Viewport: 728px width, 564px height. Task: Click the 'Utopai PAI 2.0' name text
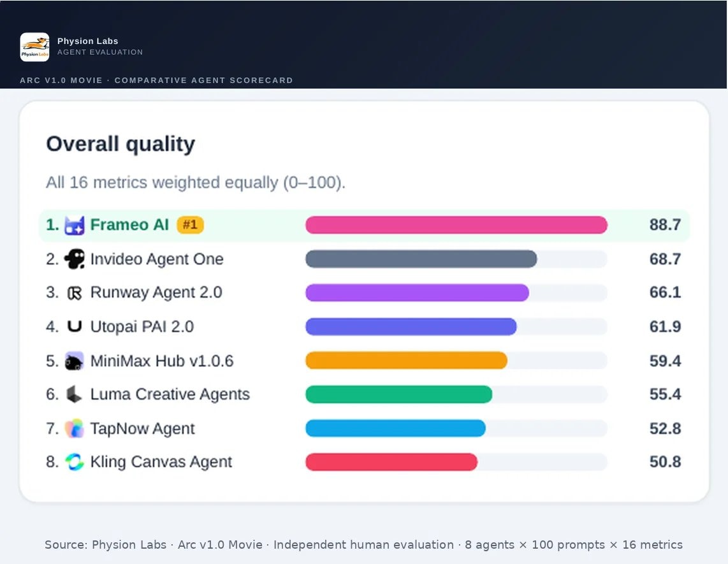(142, 327)
